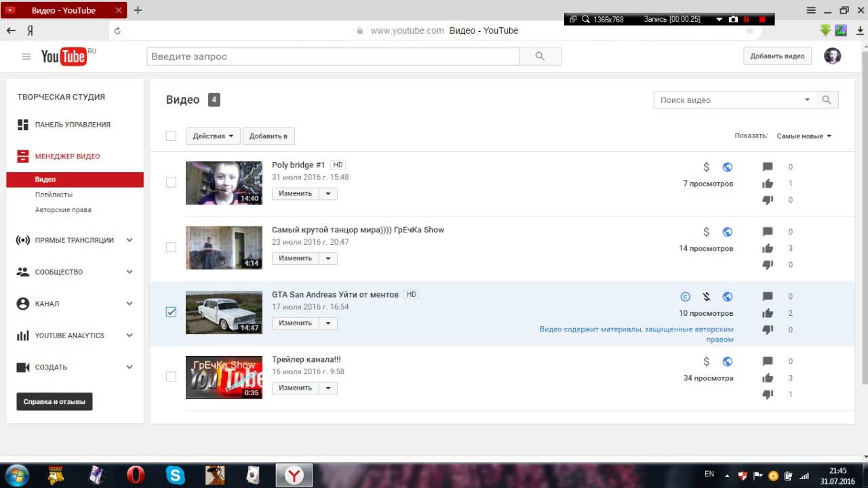The width and height of the screenshot is (868, 488).
Task: Uncheck the GTA San Andreas video checkbox
Action: tap(171, 312)
